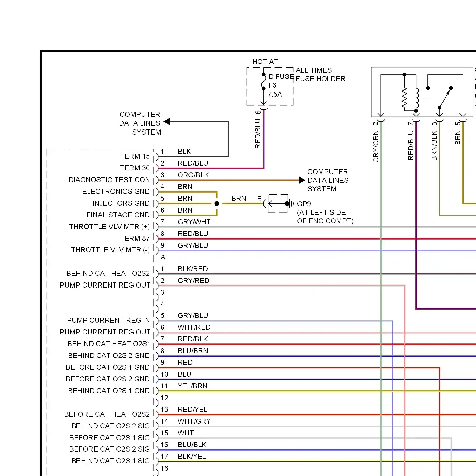Click the HOT AT heading

265,62
